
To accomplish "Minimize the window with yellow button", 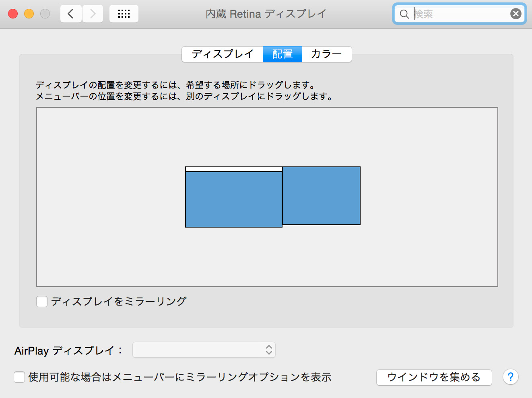I will (x=29, y=14).
